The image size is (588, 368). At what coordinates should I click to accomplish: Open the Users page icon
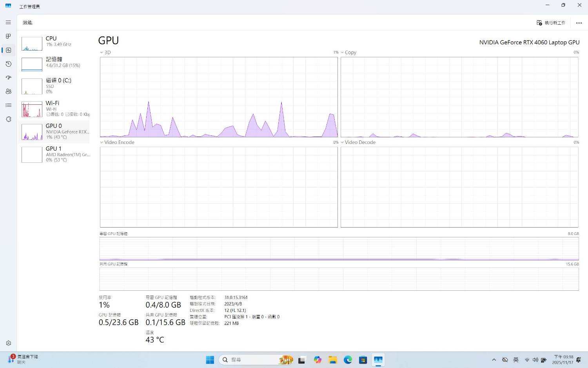coord(8,91)
